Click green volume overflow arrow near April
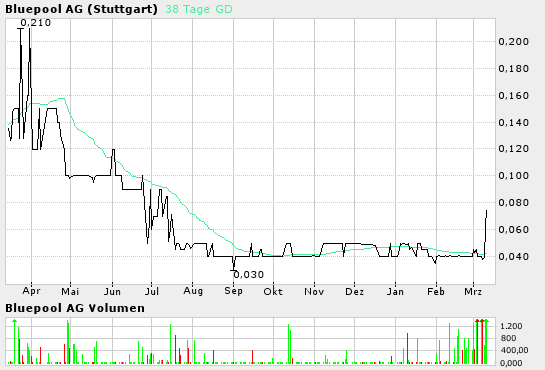This screenshot has height=370, width=545. tap(14, 321)
